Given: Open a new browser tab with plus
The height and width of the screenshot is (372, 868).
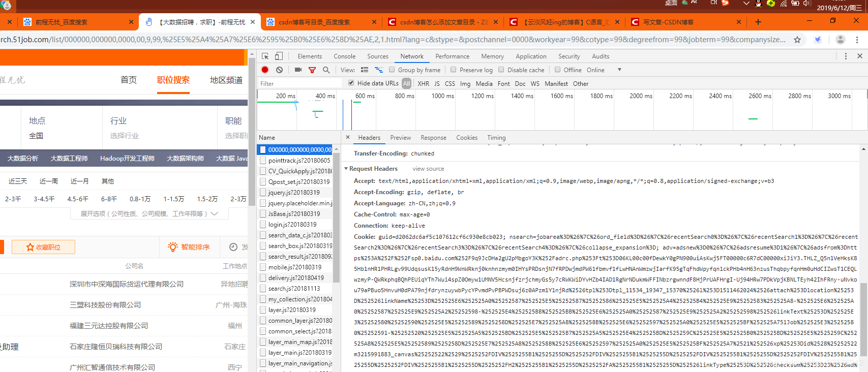Looking at the screenshot, I should click(x=758, y=22).
